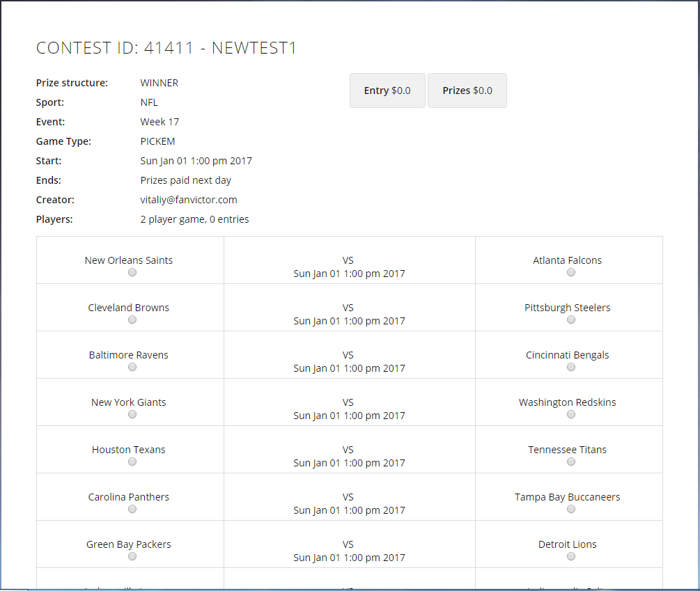Choose Cincinnati Bengals radio button
The height and width of the screenshot is (591, 700).
coord(571,367)
